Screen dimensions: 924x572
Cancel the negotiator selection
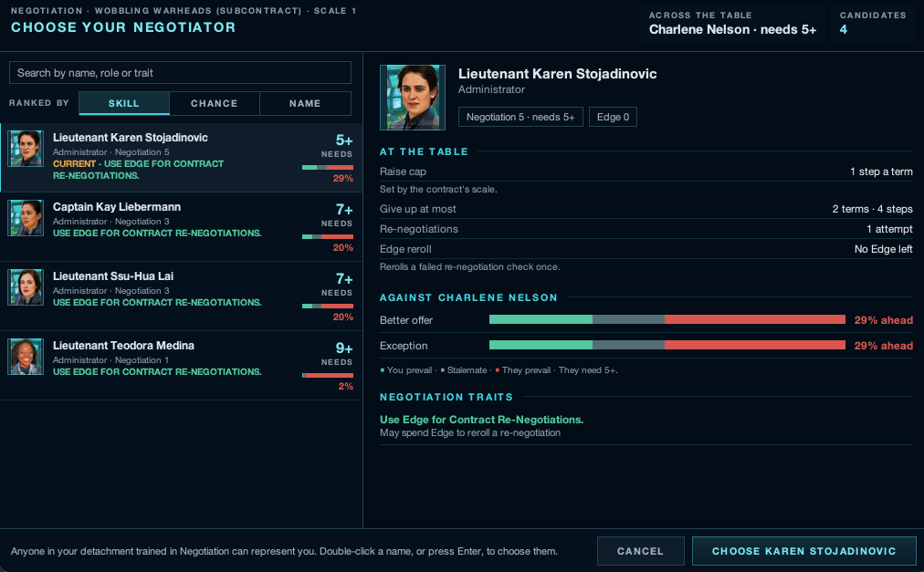click(x=641, y=551)
